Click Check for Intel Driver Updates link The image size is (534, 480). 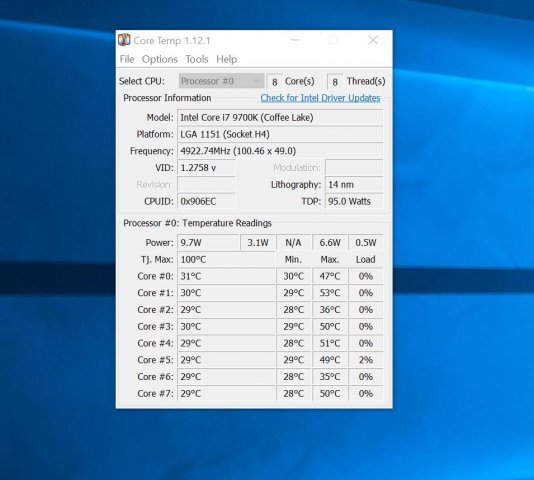(320, 98)
